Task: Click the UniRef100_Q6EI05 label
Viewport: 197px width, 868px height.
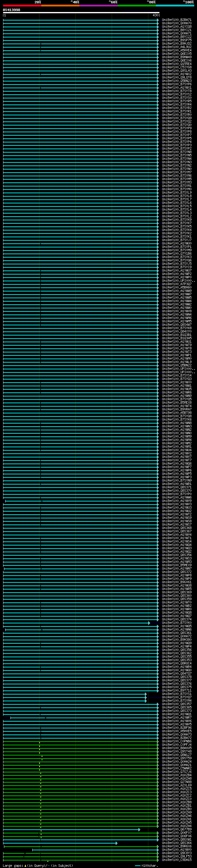Action: pyautogui.click(x=177, y=54)
